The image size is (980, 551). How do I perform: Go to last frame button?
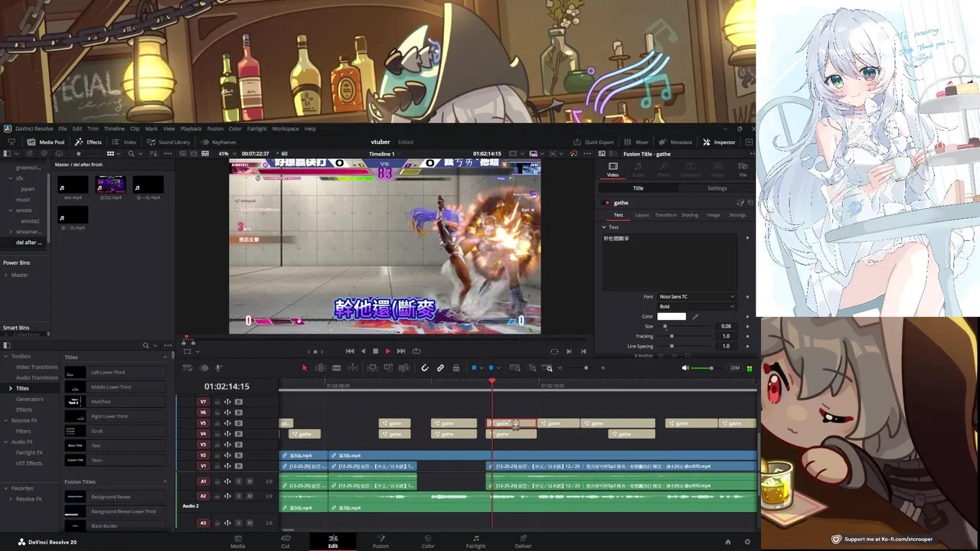401,351
